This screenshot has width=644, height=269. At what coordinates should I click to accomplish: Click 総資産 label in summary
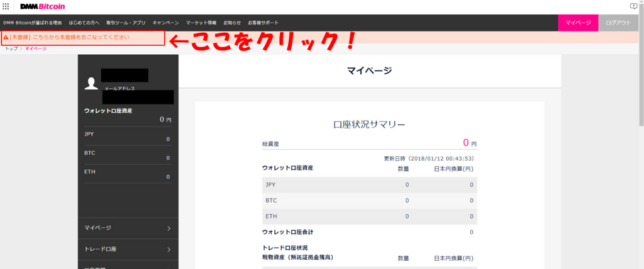(x=270, y=144)
